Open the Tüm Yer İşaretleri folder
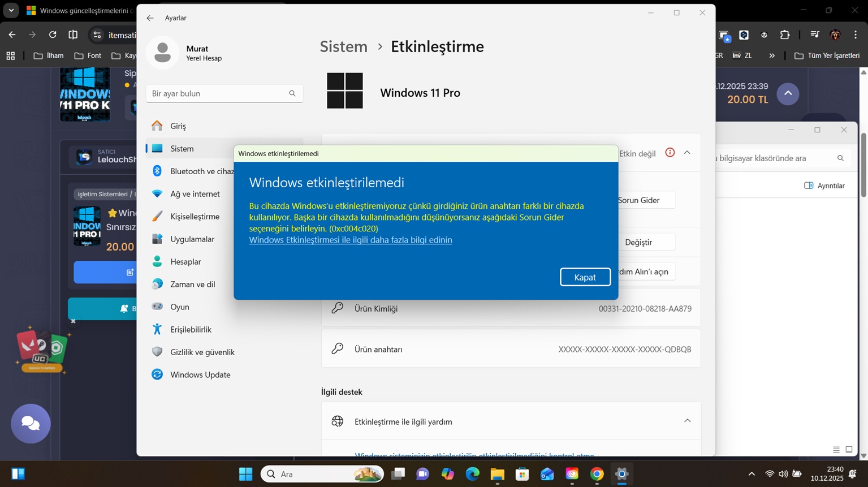This screenshot has height=487, width=868. click(x=827, y=55)
